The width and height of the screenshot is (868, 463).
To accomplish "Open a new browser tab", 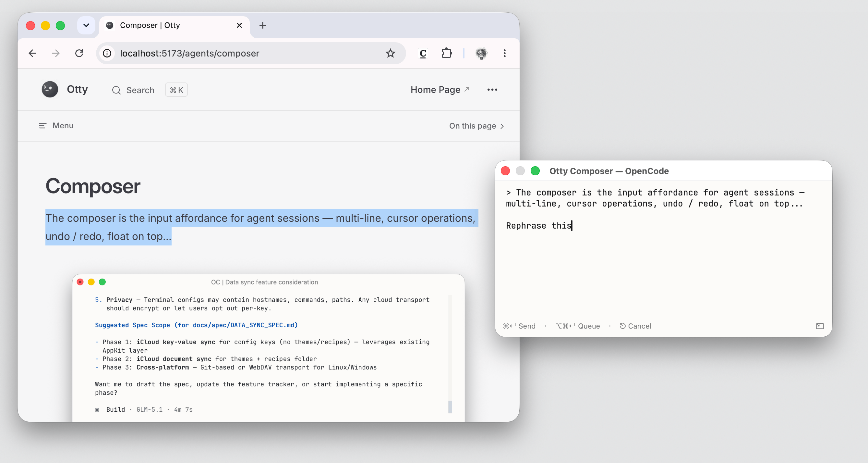I will (x=262, y=25).
